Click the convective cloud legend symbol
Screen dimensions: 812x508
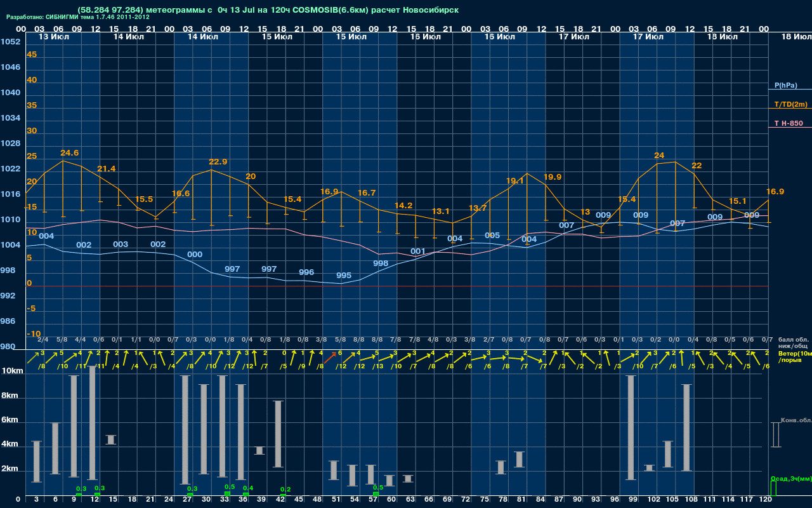[775, 434]
